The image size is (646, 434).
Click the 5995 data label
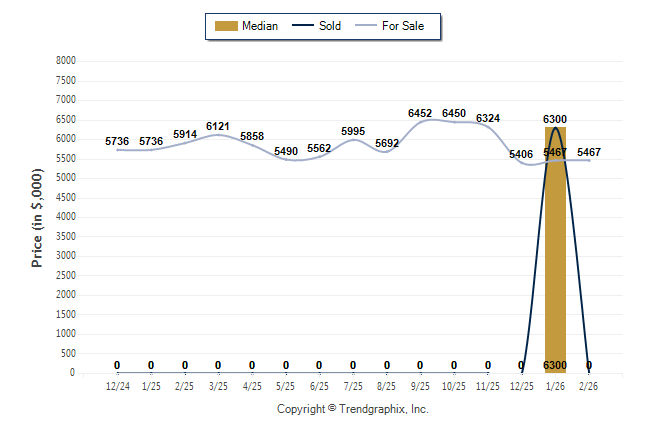point(353,132)
